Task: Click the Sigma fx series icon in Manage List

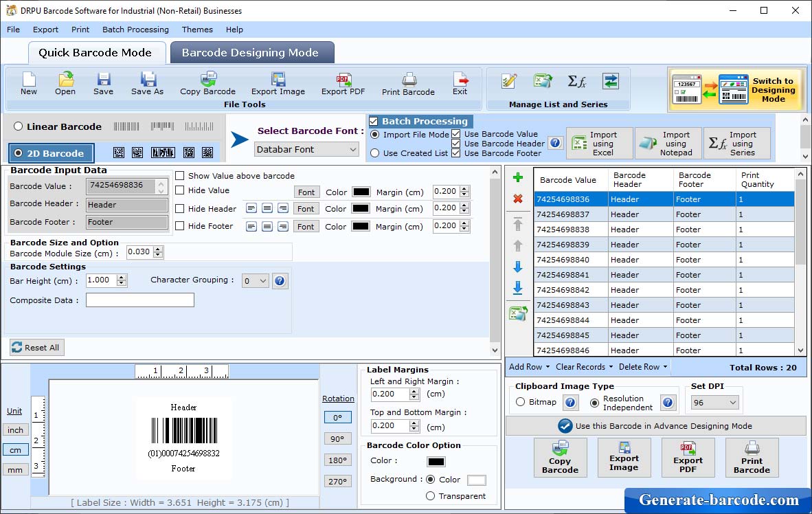Action: (576, 81)
